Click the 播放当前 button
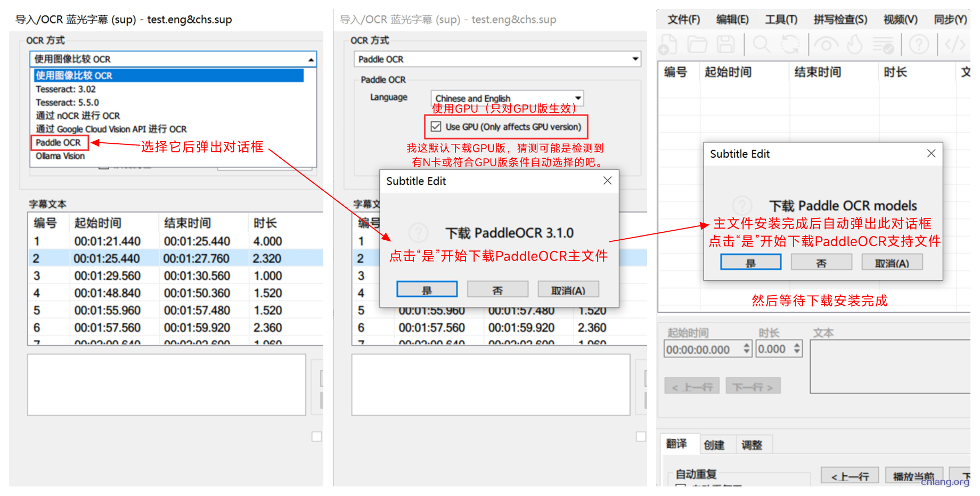980x496 pixels. (x=914, y=476)
